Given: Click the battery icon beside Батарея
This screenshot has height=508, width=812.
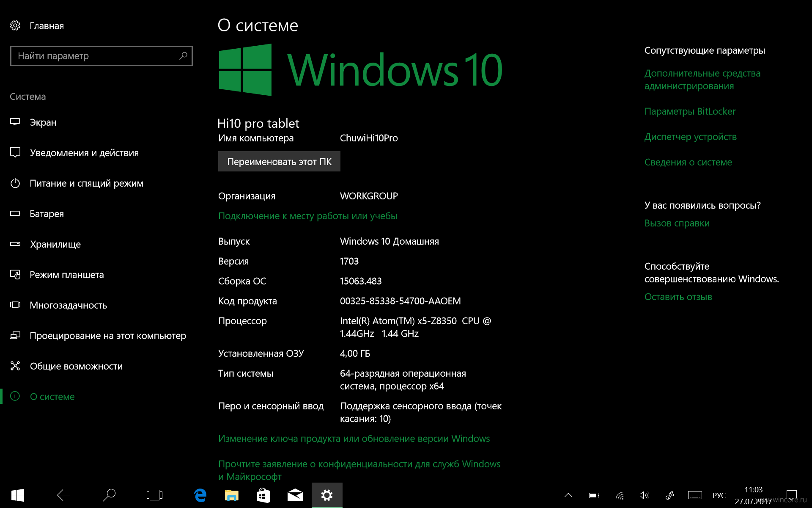Looking at the screenshot, I should pyautogui.click(x=15, y=213).
